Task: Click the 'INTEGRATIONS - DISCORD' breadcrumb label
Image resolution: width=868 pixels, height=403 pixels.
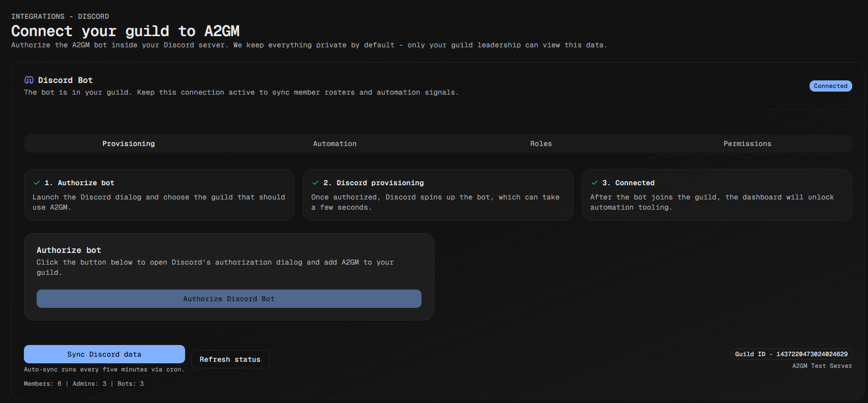Action: (60, 16)
